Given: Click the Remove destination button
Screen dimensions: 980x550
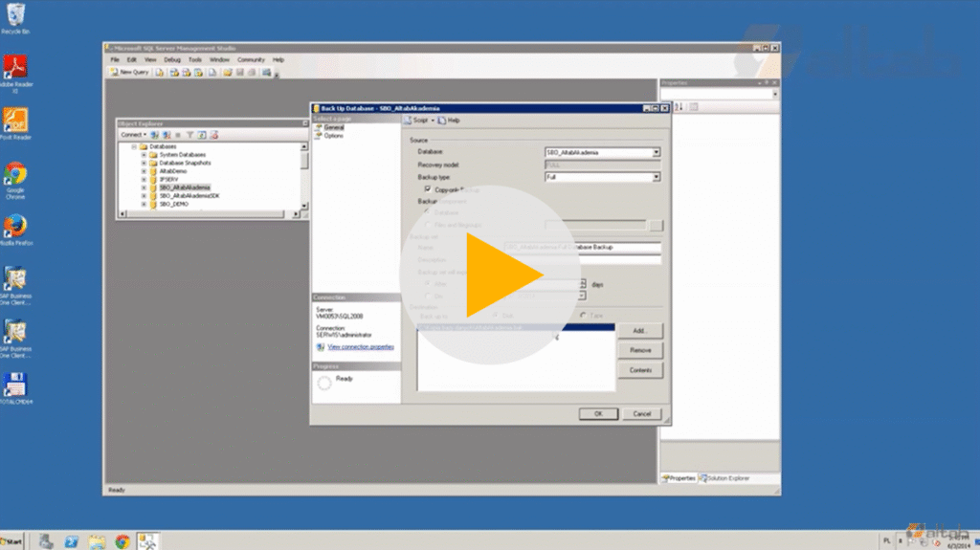Looking at the screenshot, I should click(640, 351).
